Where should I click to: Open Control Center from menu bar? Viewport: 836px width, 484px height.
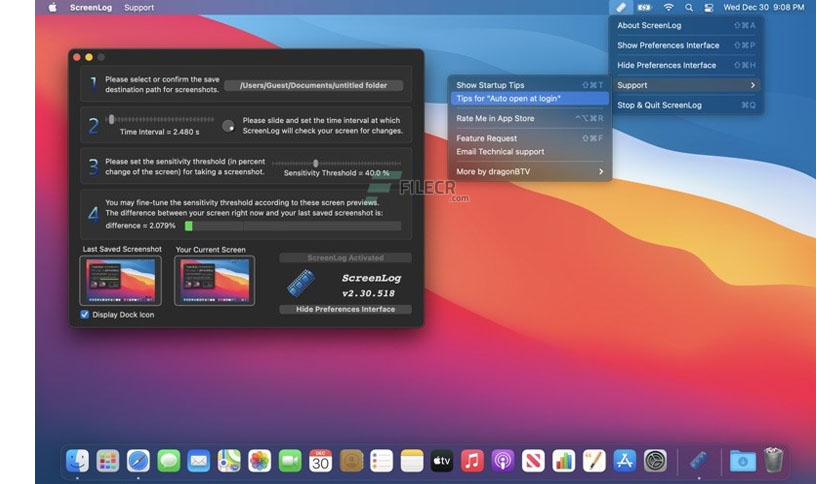pos(709,7)
